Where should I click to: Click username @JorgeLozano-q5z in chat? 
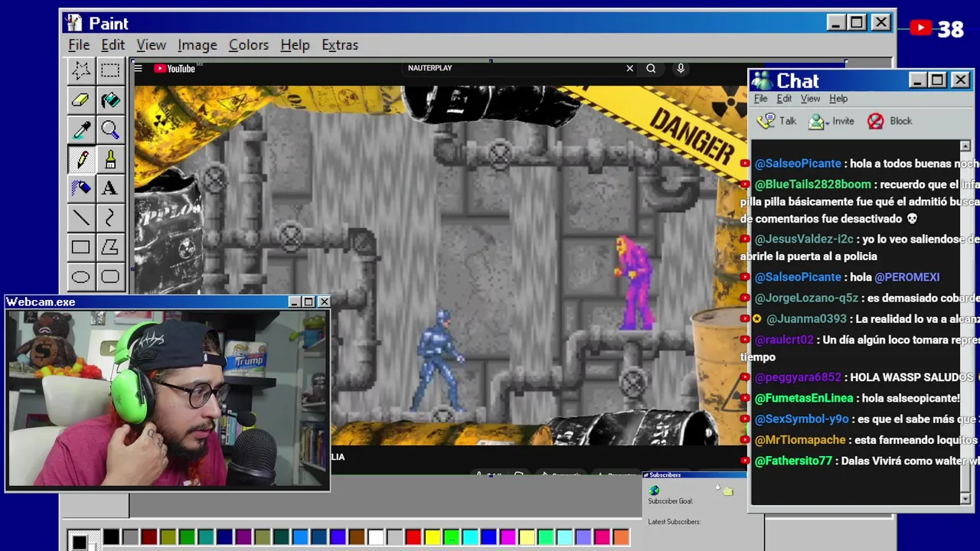point(806,298)
